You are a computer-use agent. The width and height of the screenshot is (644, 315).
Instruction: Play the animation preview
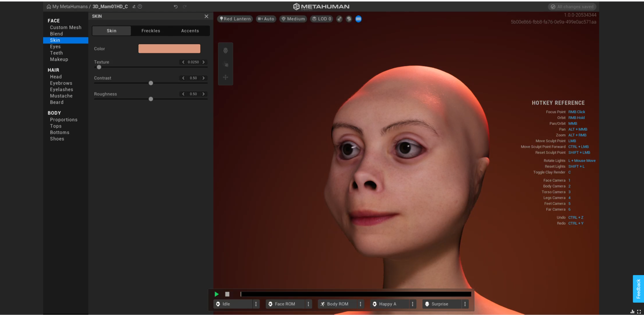(217, 294)
